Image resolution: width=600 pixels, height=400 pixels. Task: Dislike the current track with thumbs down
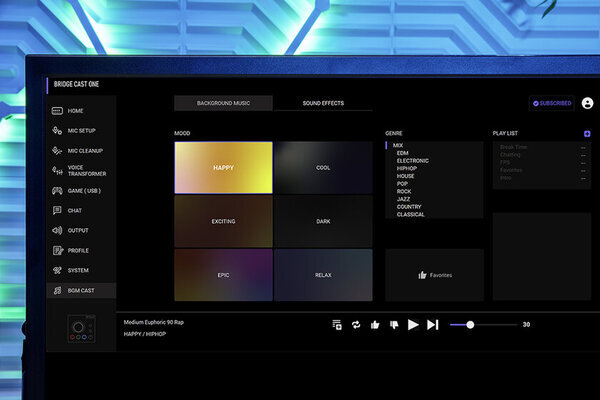393,324
